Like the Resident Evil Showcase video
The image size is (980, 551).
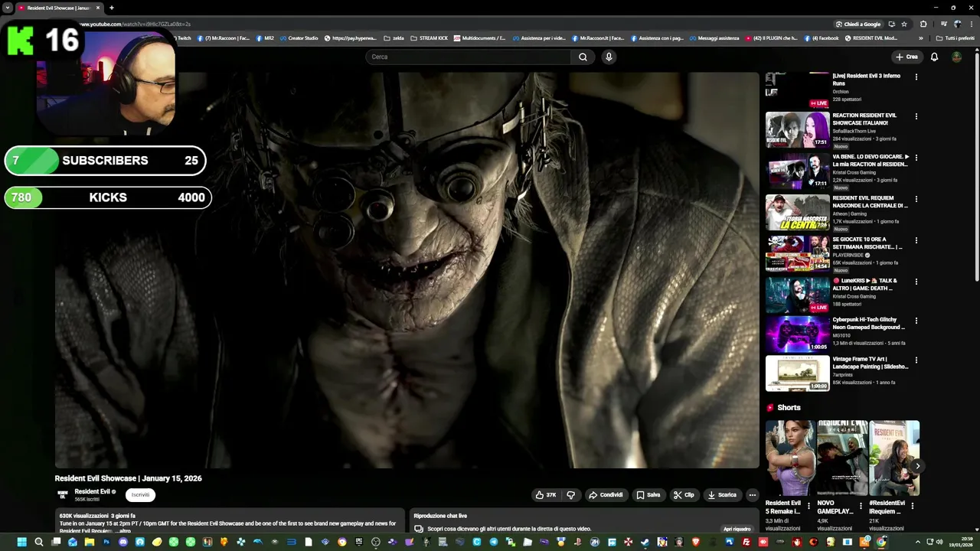546,495
